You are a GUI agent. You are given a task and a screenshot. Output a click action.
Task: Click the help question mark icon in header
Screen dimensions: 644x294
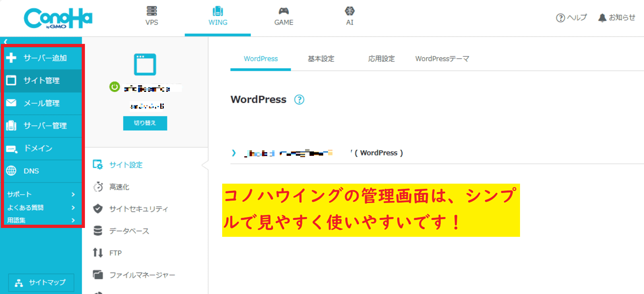pyautogui.click(x=560, y=18)
